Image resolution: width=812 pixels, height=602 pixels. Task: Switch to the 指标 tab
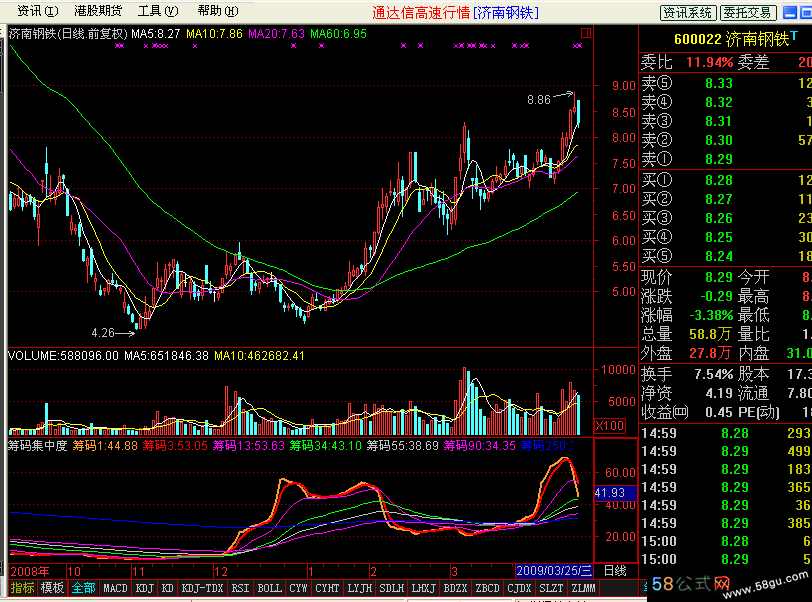(x=22, y=587)
